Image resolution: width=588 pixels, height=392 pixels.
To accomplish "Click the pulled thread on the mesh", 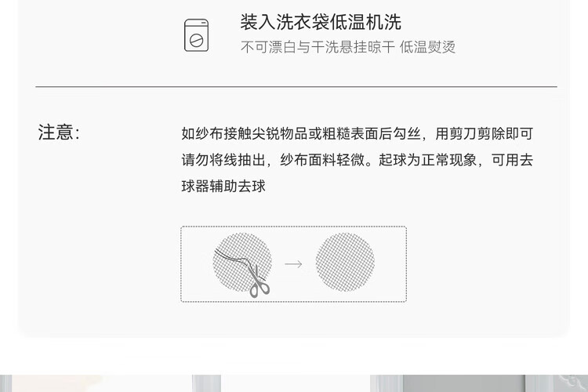I will pyautogui.click(x=232, y=257).
